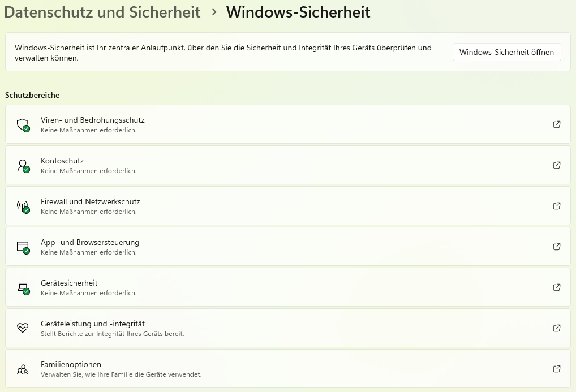Open external link icon for Kontoschutz
Viewport: 576px width, 392px height.
point(557,165)
